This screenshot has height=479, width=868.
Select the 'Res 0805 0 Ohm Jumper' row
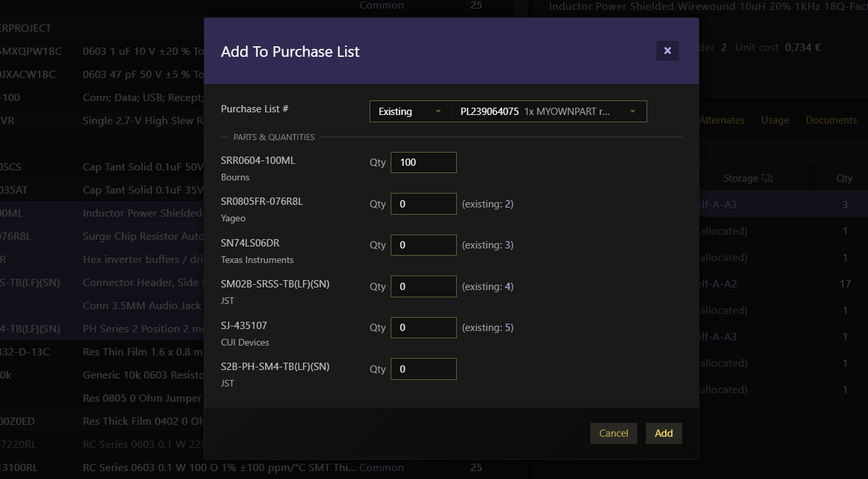pyautogui.click(x=102, y=398)
